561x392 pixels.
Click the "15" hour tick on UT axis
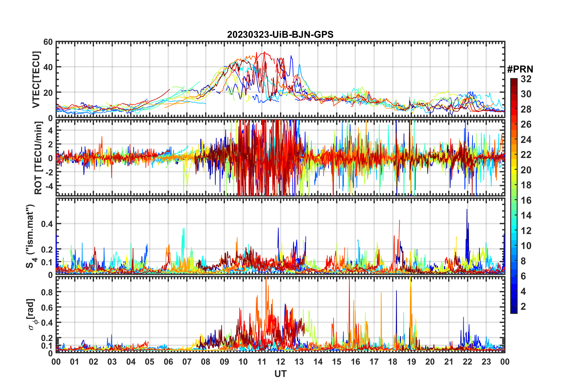[337, 362]
